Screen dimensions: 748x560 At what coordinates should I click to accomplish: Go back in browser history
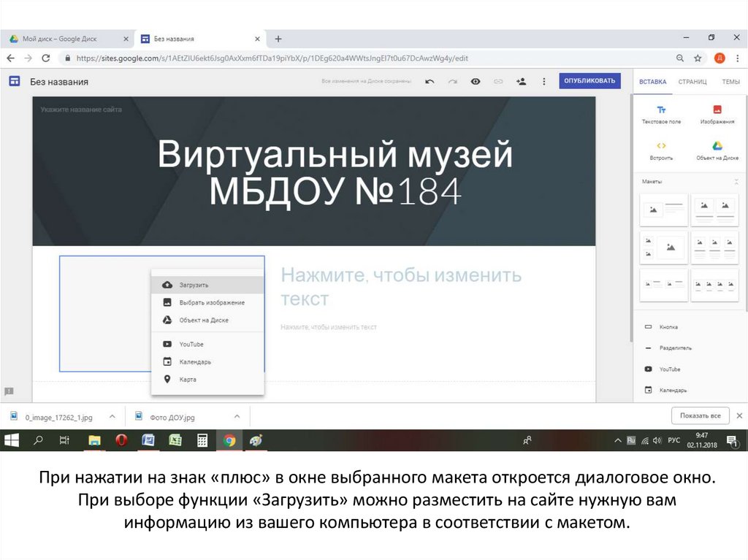[10, 58]
